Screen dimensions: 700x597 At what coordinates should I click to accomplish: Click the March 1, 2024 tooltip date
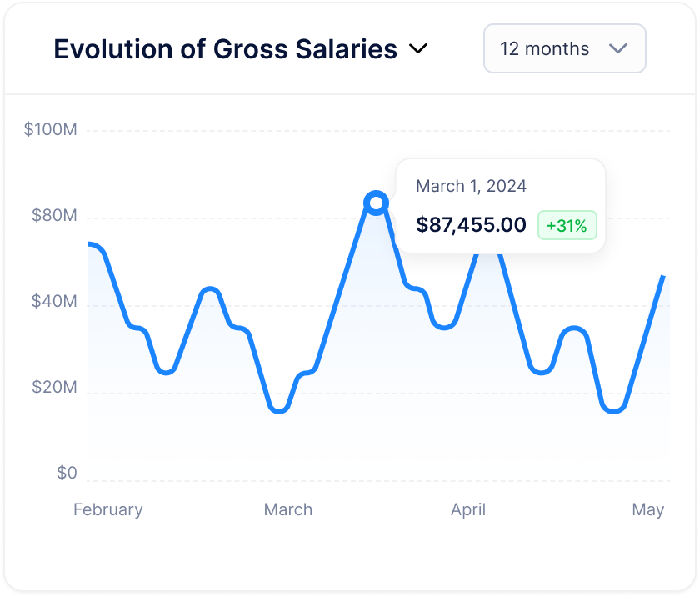(x=472, y=186)
